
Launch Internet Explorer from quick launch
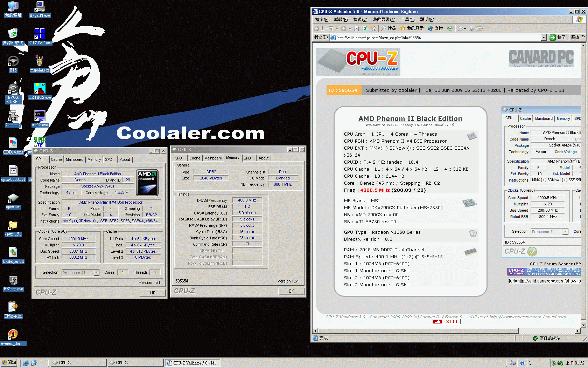click(26, 363)
